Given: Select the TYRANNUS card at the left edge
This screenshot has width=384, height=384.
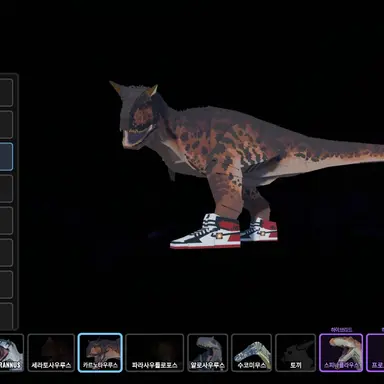Looking at the screenshot, I should point(12,353).
